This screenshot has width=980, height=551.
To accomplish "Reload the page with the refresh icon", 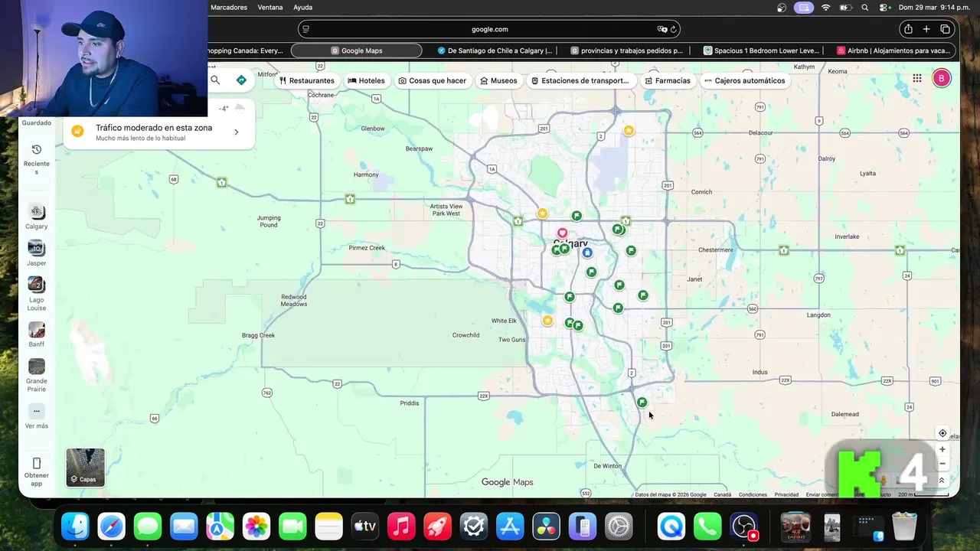I will point(673,29).
